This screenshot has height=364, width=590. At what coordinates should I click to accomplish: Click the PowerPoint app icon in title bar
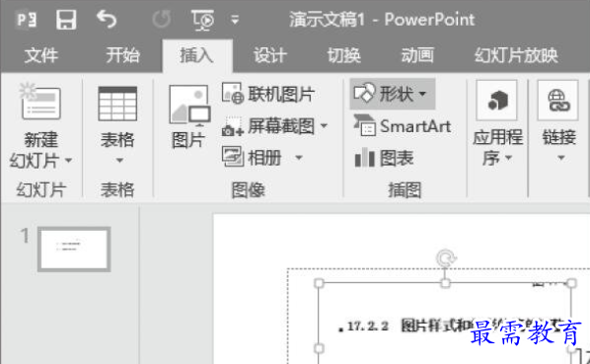[27, 19]
